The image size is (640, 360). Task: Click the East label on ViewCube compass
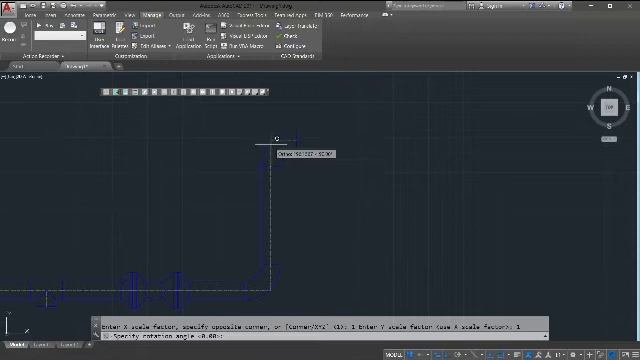[627, 107]
